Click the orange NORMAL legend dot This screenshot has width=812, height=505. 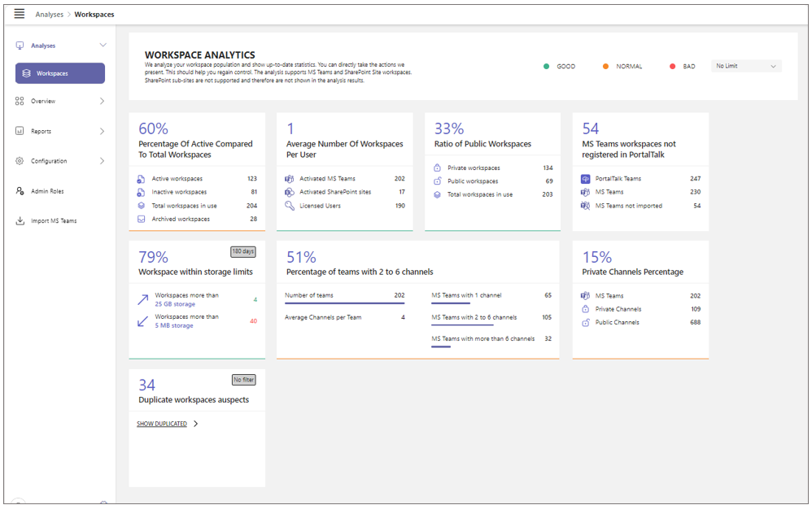pyautogui.click(x=605, y=66)
